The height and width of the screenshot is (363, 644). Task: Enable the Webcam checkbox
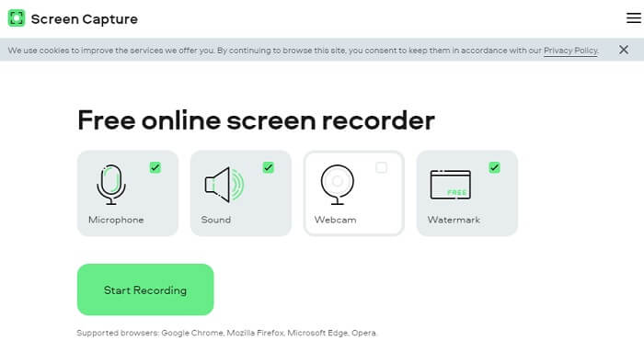coord(381,167)
